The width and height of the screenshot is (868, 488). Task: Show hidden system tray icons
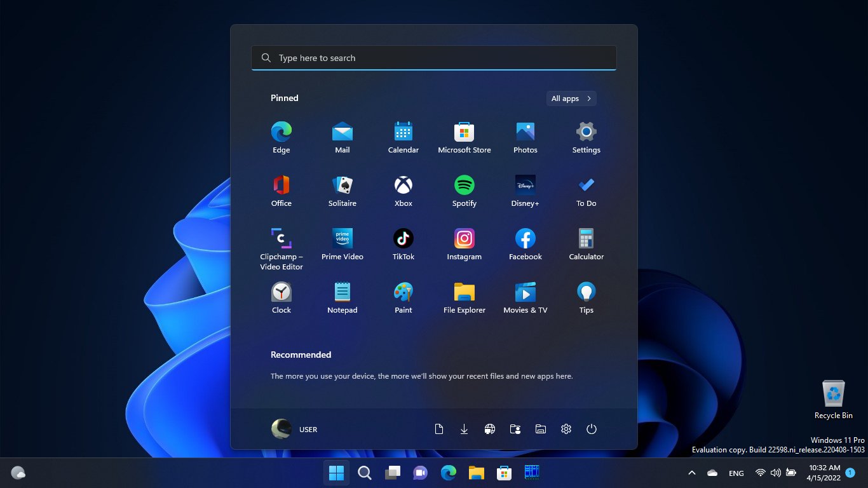pos(692,473)
